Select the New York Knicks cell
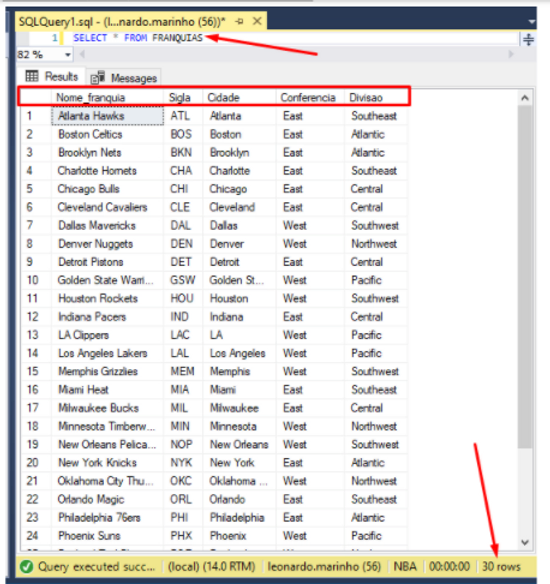 (x=107, y=463)
